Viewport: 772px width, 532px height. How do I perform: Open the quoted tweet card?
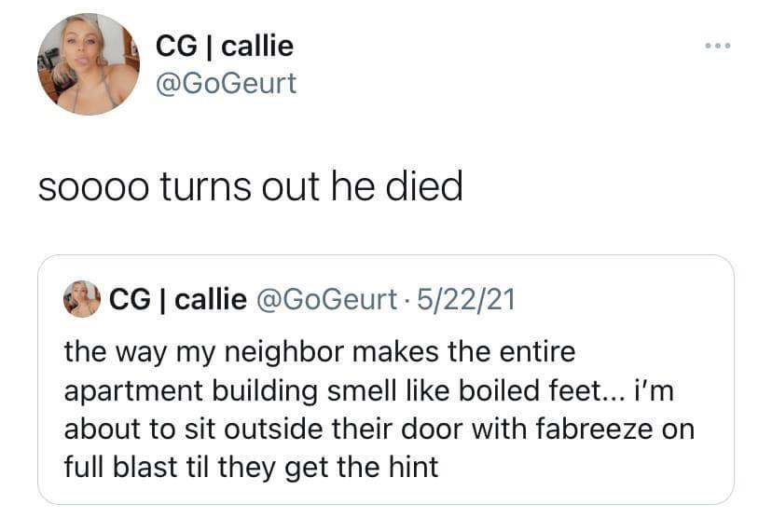[386, 379]
